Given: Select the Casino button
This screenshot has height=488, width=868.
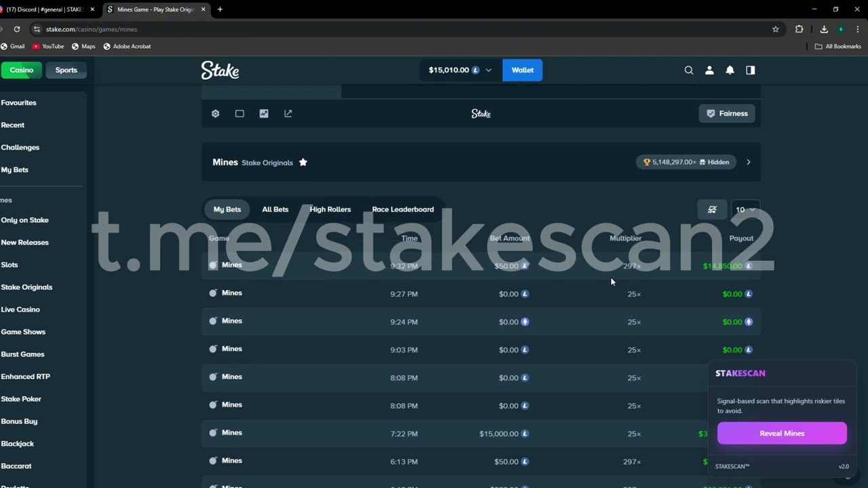Looking at the screenshot, I should [21, 70].
